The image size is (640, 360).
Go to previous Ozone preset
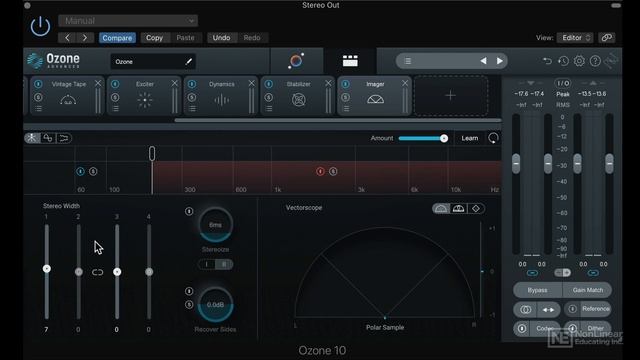(x=483, y=61)
